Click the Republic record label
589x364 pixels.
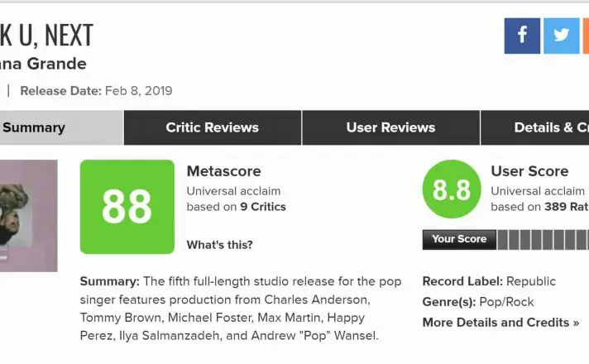coord(531,281)
